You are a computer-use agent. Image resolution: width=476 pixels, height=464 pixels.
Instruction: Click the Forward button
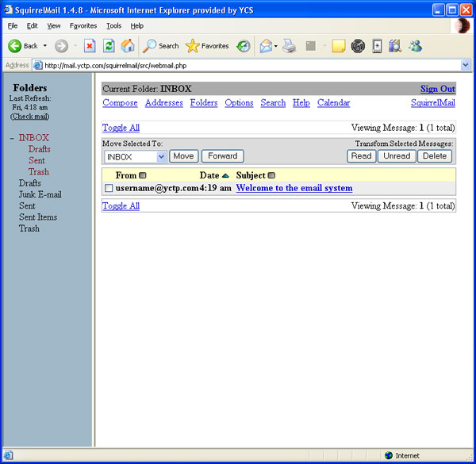pyautogui.click(x=222, y=156)
